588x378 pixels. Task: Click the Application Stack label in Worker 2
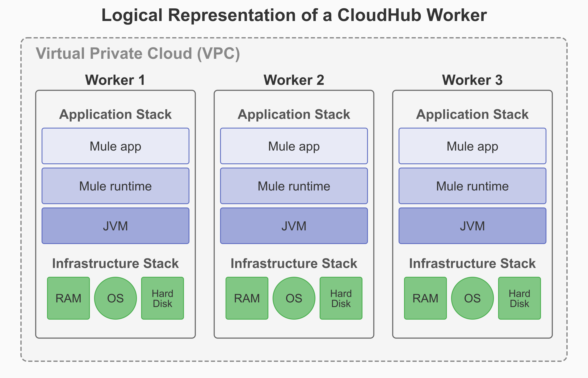point(294,114)
